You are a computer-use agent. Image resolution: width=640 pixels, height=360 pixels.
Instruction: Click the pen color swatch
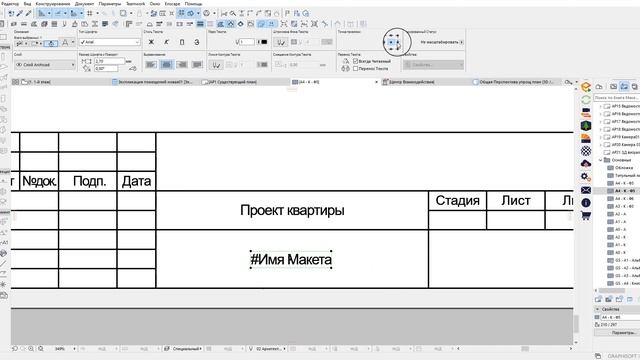tap(264, 42)
